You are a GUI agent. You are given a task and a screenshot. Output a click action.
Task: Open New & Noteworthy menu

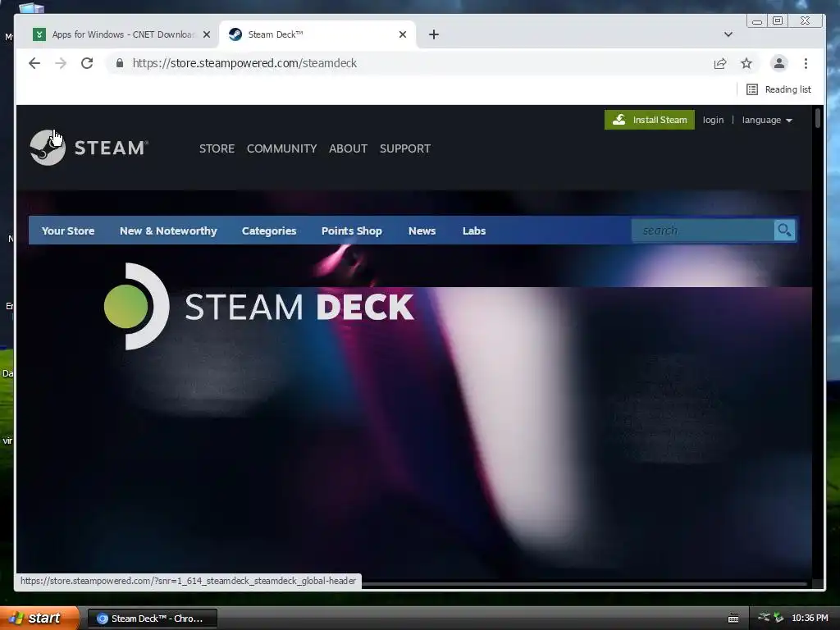168,231
